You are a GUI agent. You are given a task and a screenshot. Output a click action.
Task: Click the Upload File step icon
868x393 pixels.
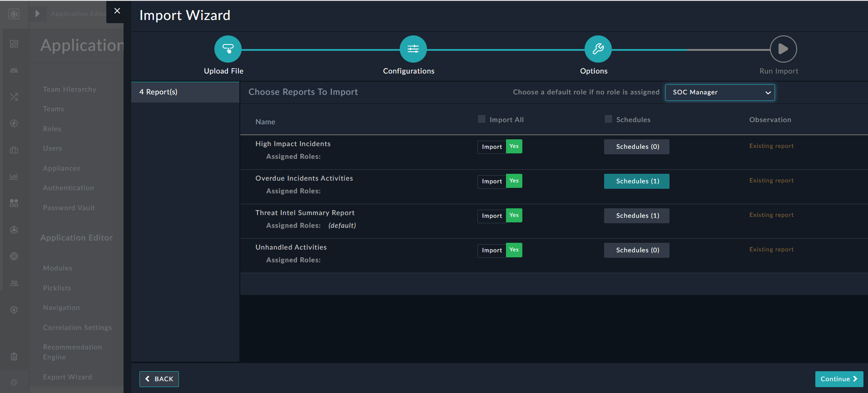click(x=228, y=49)
